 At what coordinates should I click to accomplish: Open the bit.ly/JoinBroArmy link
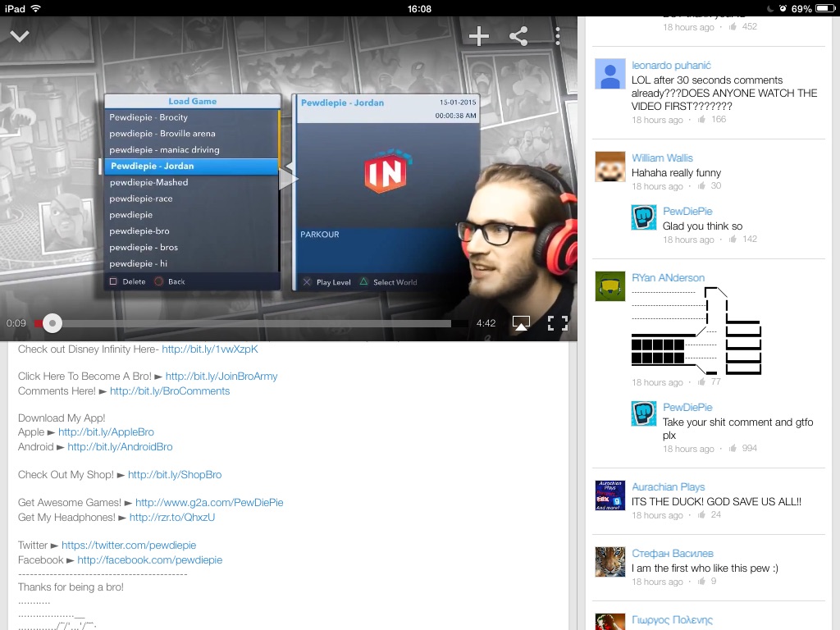pyautogui.click(x=221, y=377)
